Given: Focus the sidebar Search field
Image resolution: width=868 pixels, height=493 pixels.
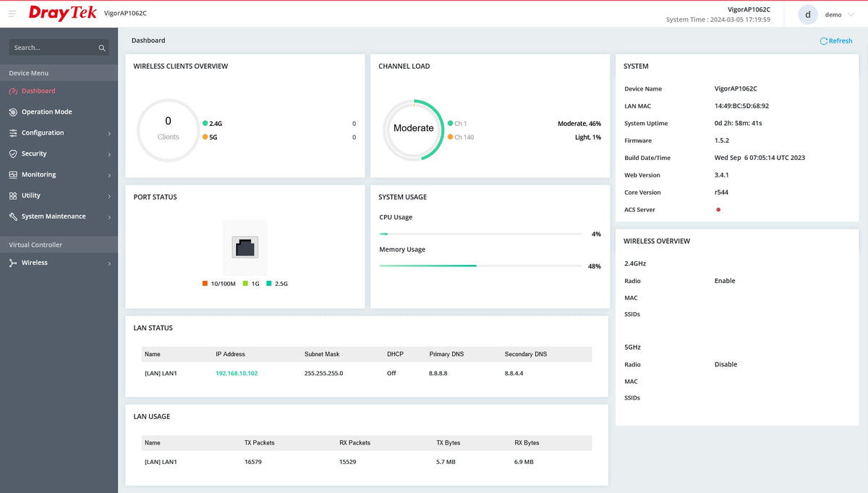Looking at the screenshot, I should [59, 48].
